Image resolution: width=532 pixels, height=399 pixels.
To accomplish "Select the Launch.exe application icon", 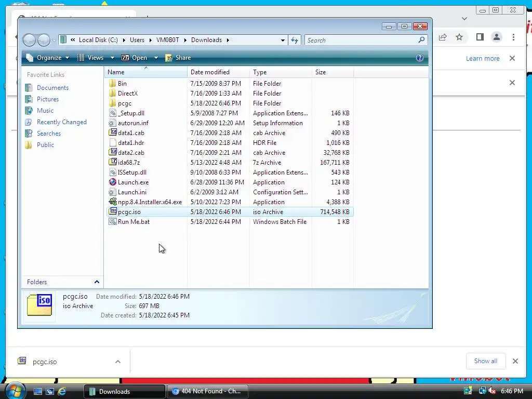I will (112, 182).
